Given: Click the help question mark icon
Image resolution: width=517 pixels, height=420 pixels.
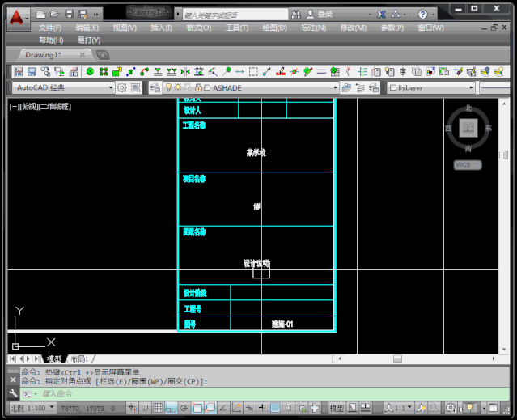Looking at the screenshot, I should pos(422,15).
